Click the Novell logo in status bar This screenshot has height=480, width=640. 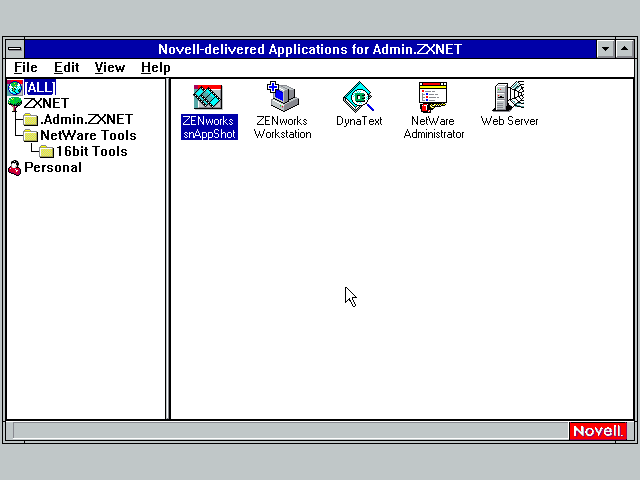pos(598,431)
